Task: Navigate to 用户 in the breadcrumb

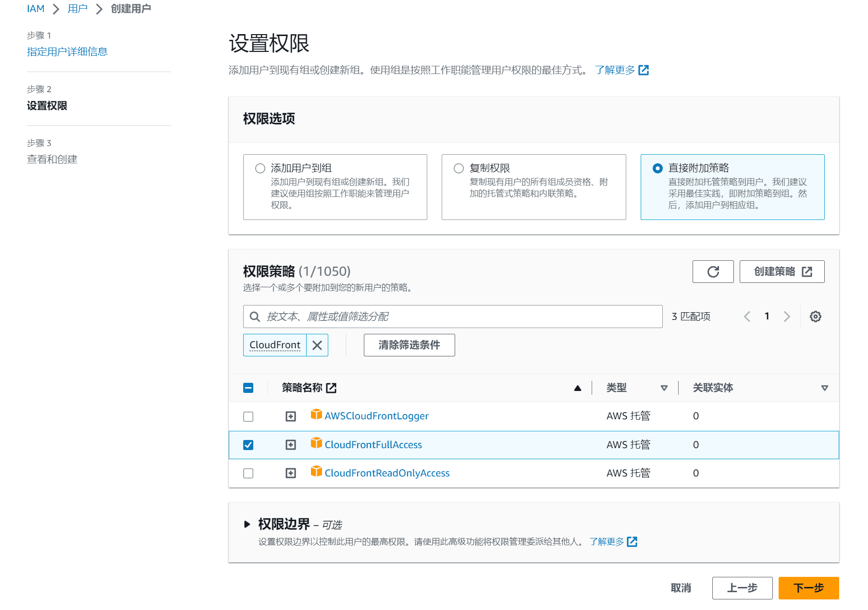Action: 77,8
